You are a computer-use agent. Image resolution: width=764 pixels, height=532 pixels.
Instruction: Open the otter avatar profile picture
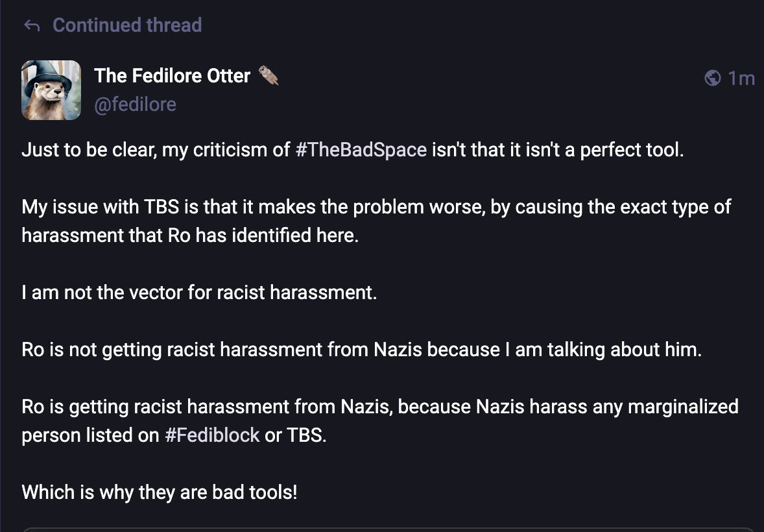51,90
